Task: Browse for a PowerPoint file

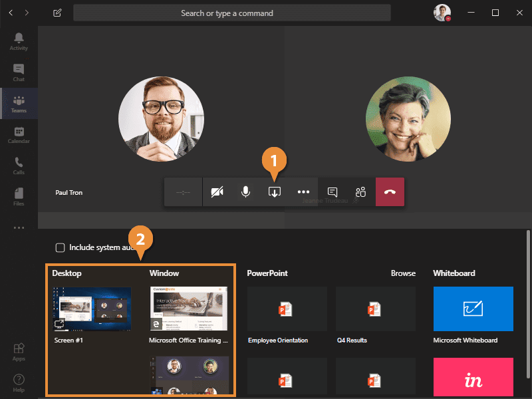Action: (x=403, y=273)
